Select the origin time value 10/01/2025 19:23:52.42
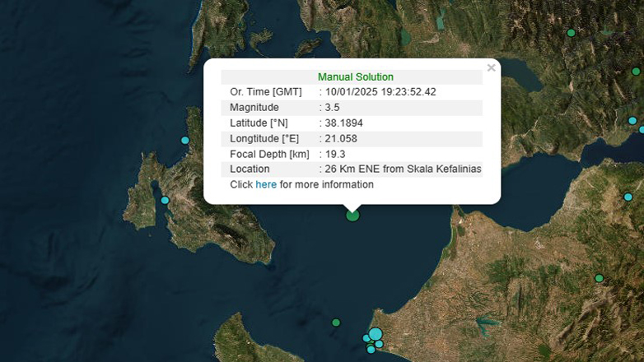 click(x=380, y=92)
